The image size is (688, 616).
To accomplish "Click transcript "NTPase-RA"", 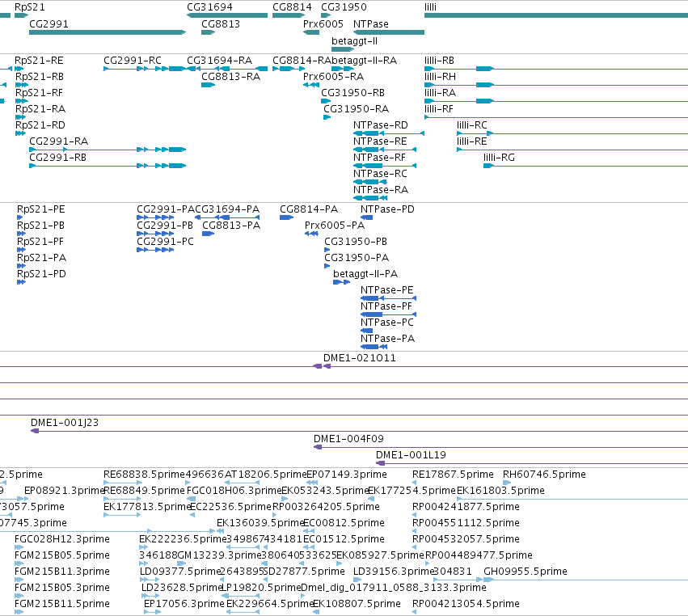I will [381, 190].
